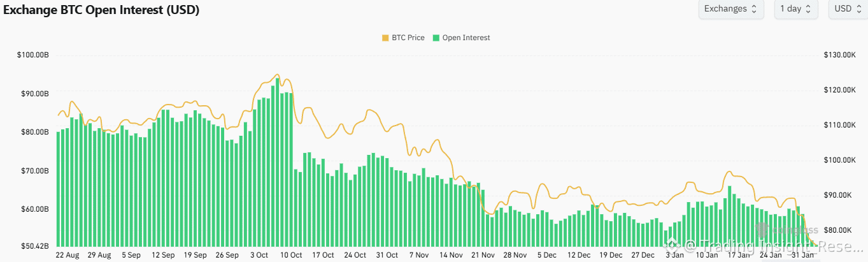The height and width of the screenshot is (262, 868).
Task: Click the chart title Exchange BTC Open Interest
Action: point(102,10)
